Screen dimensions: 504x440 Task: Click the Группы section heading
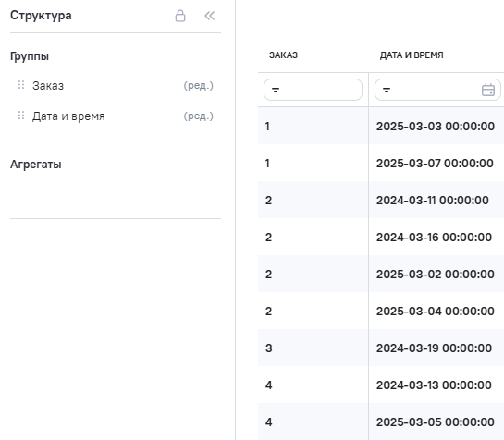click(x=30, y=56)
